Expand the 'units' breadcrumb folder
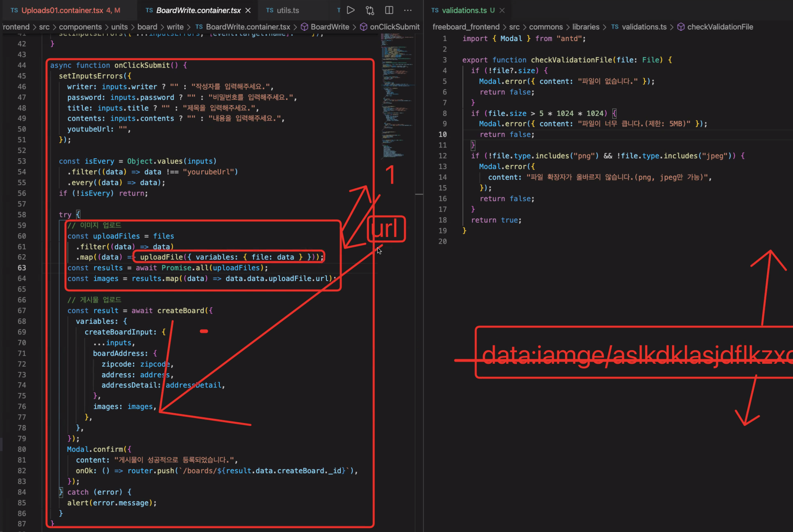793x532 pixels. [x=119, y=27]
